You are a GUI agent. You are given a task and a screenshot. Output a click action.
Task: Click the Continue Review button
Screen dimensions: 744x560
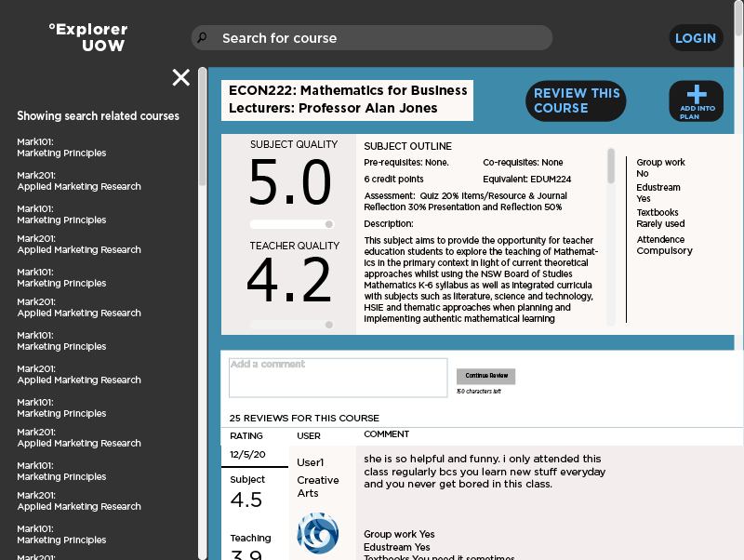click(485, 376)
